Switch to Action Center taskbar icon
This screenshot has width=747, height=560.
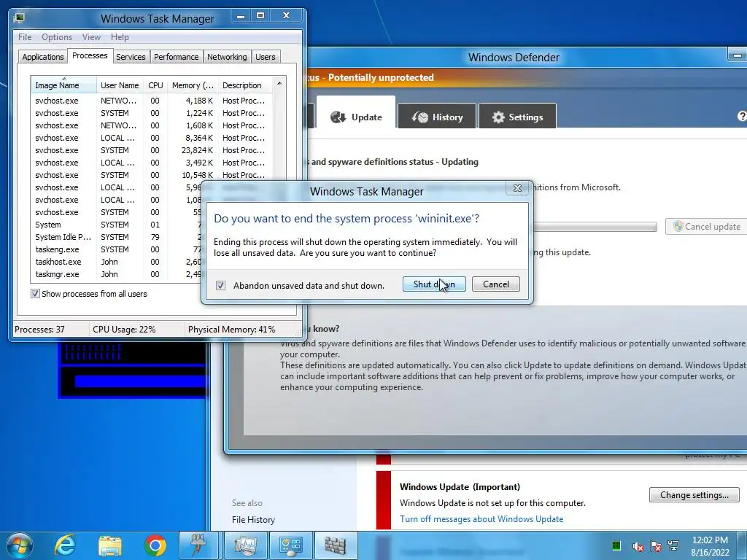click(x=290, y=545)
